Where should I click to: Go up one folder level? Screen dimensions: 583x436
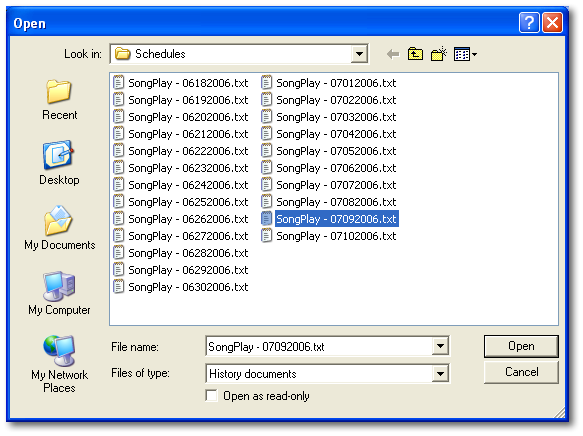coord(415,54)
